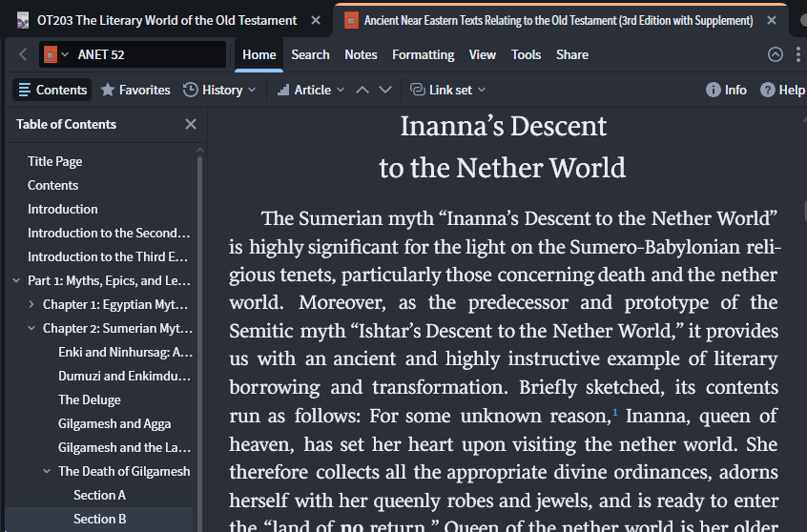Screen dimensions: 807x532
Task: Open the Article navigation dropdown
Action: pyautogui.click(x=311, y=90)
